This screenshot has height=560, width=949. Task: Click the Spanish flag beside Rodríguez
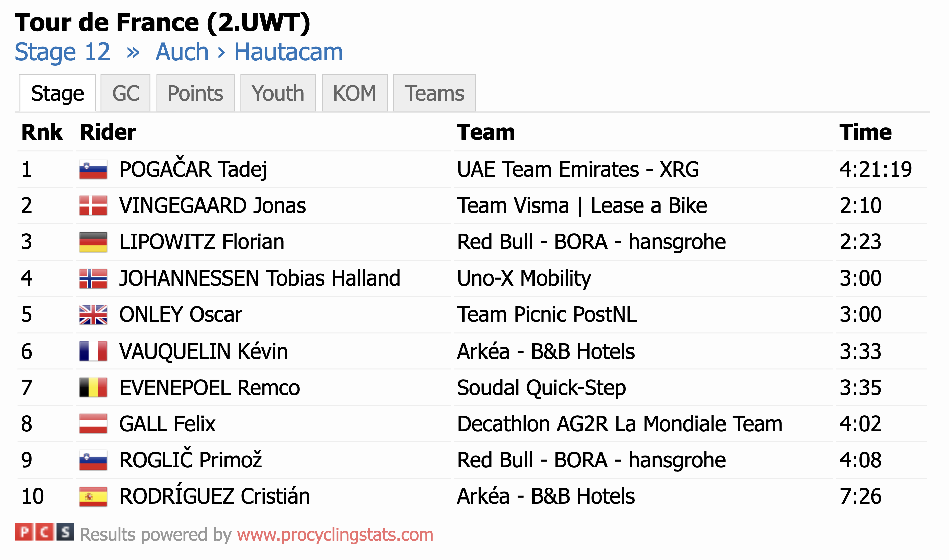point(93,496)
